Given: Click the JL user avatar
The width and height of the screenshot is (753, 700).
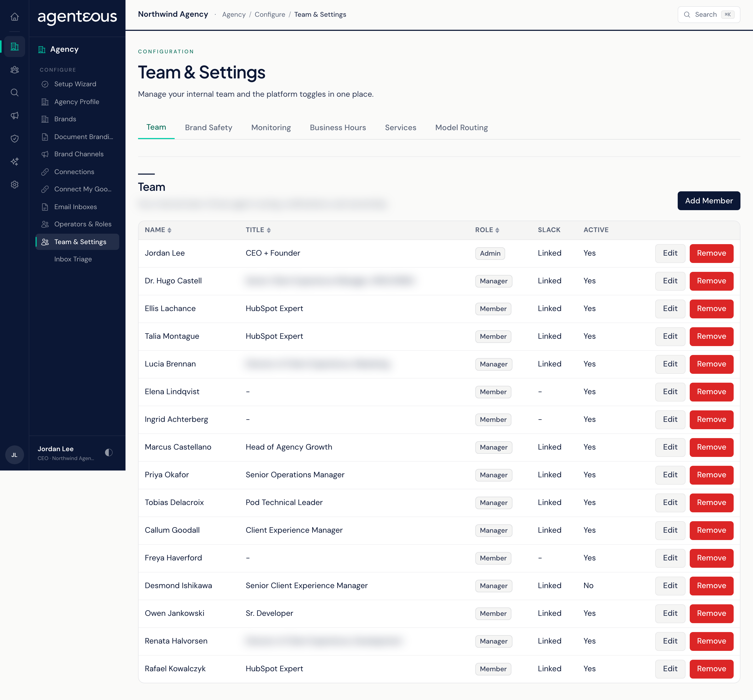Looking at the screenshot, I should [14, 455].
